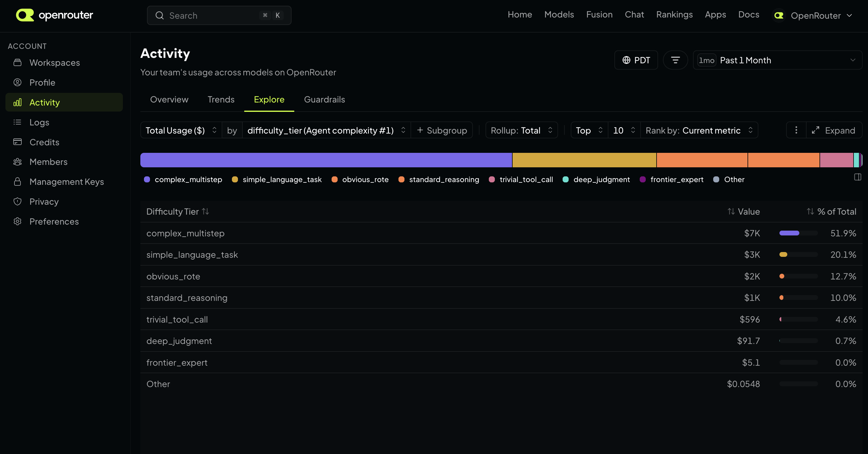Select the Explore tab
This screenshot has width=868, height=454.
269,99
